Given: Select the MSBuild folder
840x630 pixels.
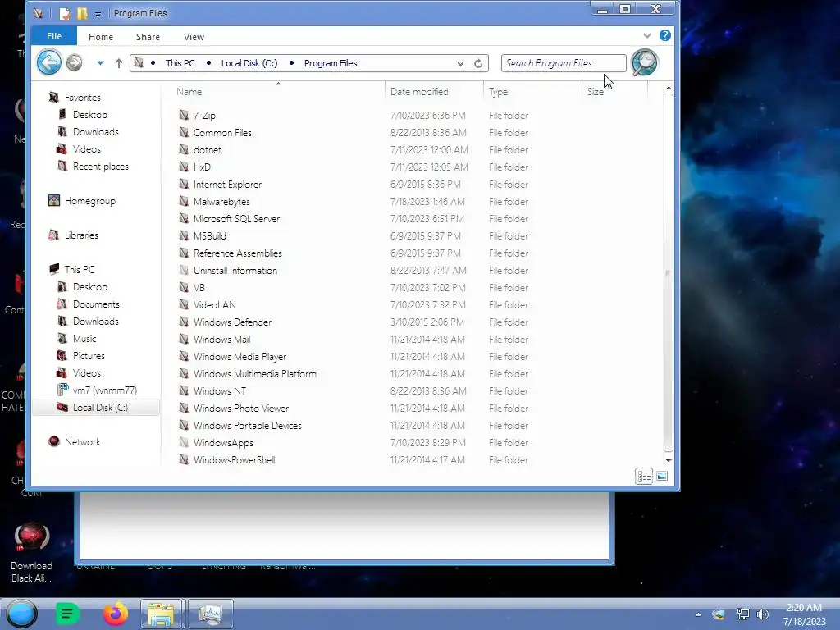Looking at the screenshot, I should coord(209,235).
